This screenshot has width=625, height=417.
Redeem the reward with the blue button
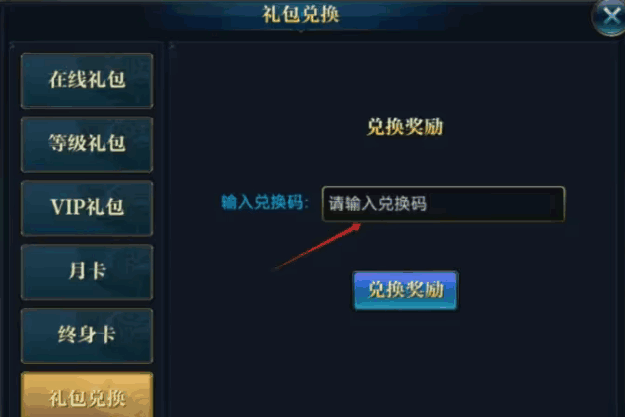click(405, 290)
